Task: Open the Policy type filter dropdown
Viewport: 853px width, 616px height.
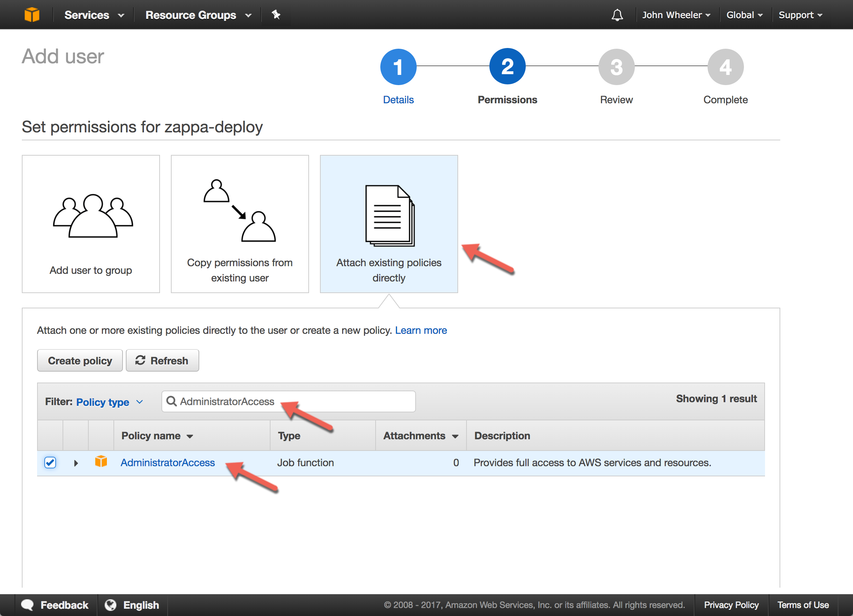Action: coord(109,402)
